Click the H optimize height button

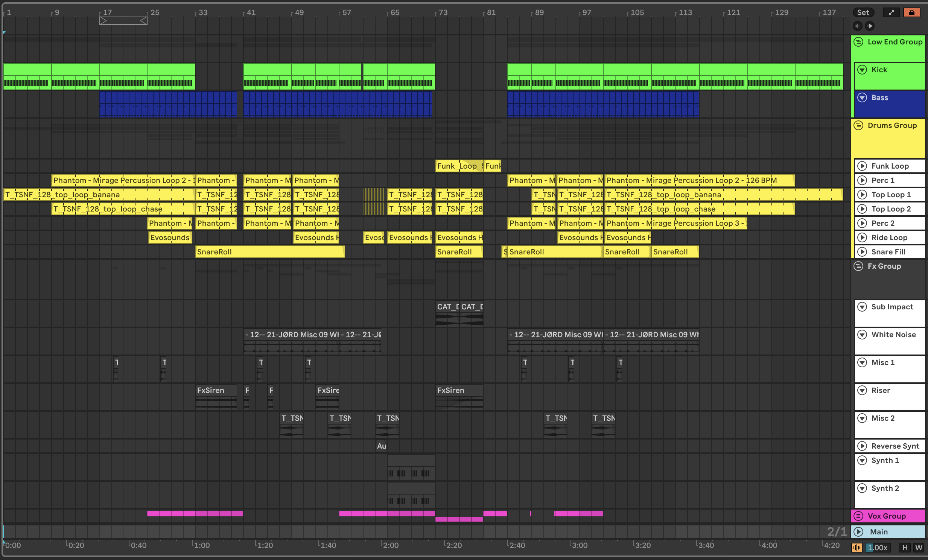(905, 548)
